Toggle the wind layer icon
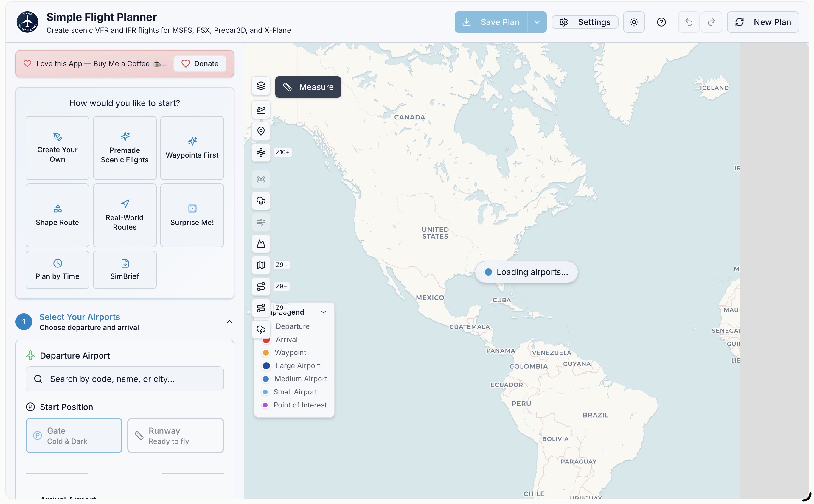 (x=261, y=222)
